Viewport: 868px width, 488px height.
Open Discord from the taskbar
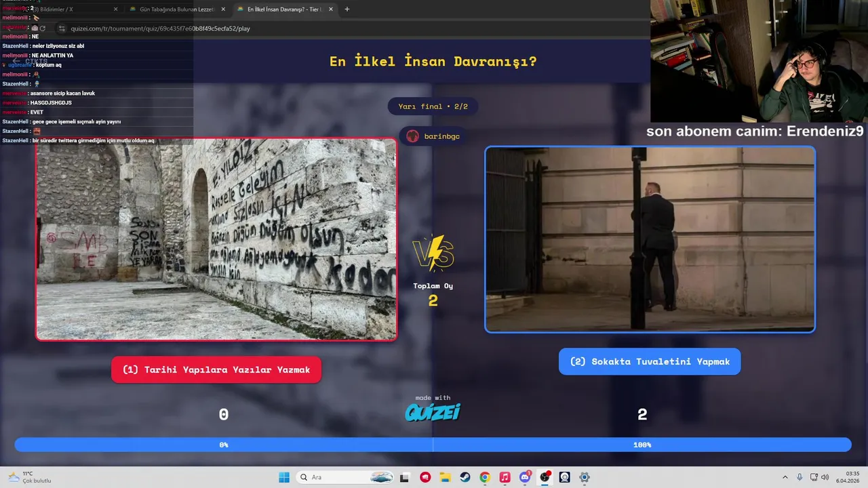(x=524, y=477)
